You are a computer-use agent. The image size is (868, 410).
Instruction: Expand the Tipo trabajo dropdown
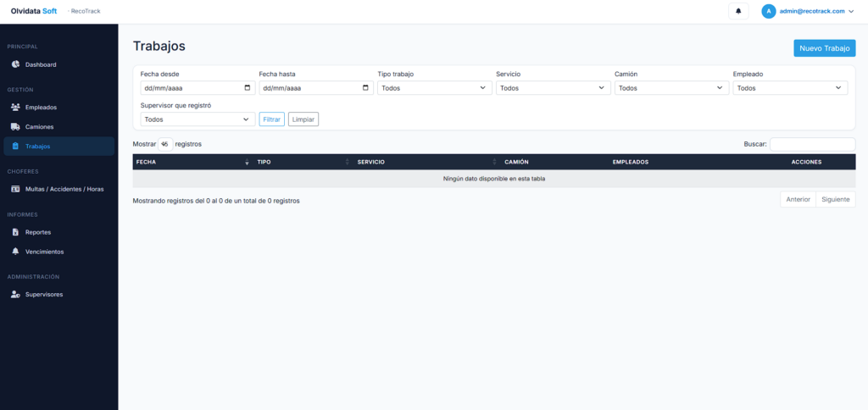click(432, 88)
